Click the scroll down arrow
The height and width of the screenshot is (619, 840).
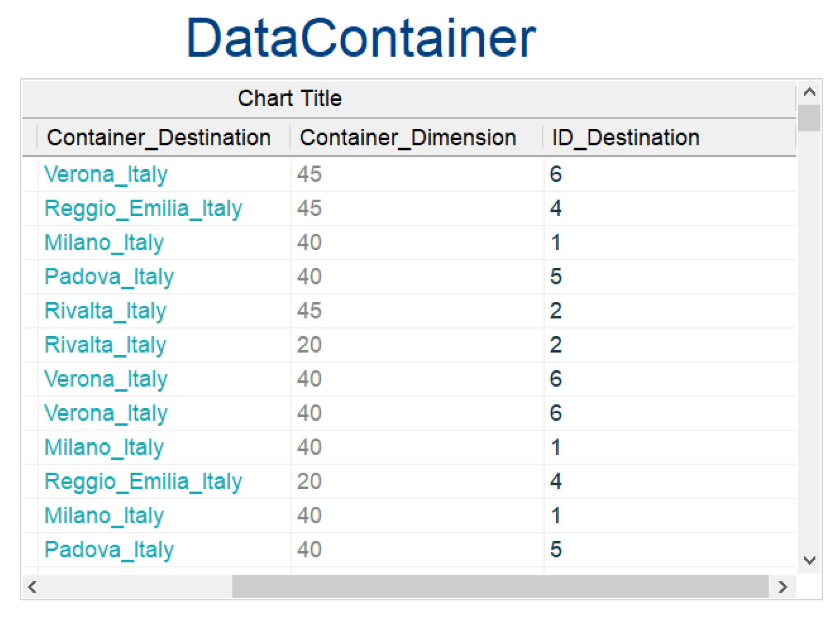coord(809,560)
